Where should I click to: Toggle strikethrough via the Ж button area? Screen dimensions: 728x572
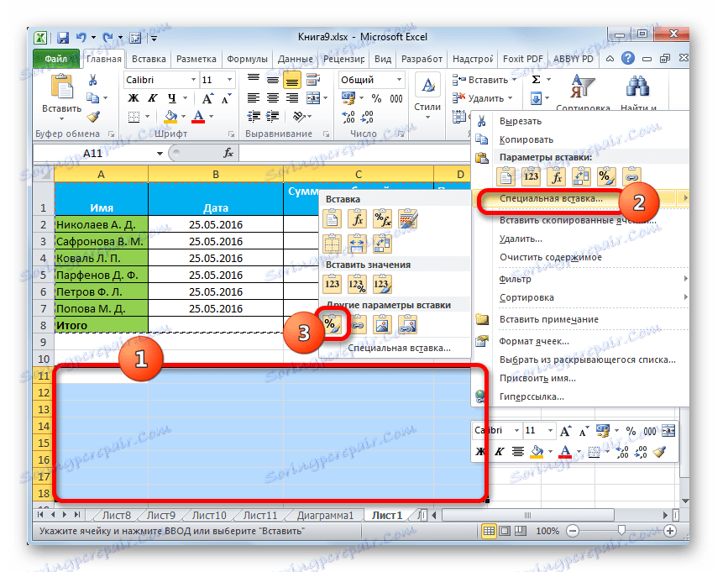pos(132,98)
